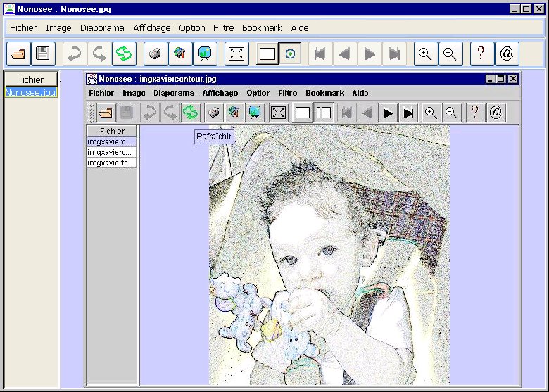Zoom out with the main toolbar magnifier minus

[x=450, y=53]
